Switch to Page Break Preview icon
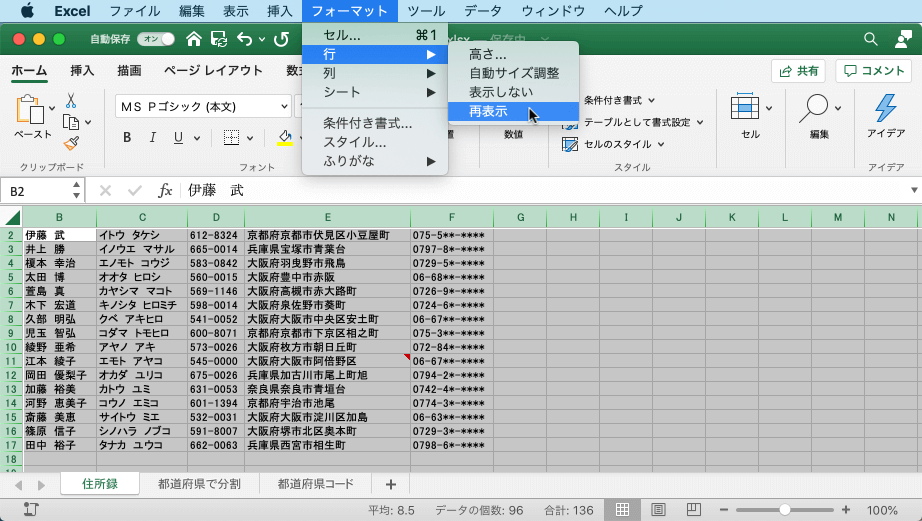Viewport: 922px width, 521px height. pos(694,510)
